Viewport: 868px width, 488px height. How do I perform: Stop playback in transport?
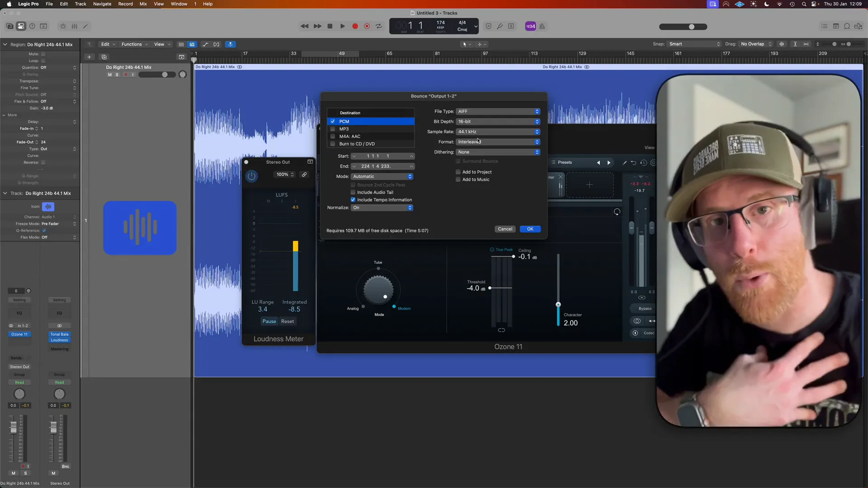coord(330,26)
